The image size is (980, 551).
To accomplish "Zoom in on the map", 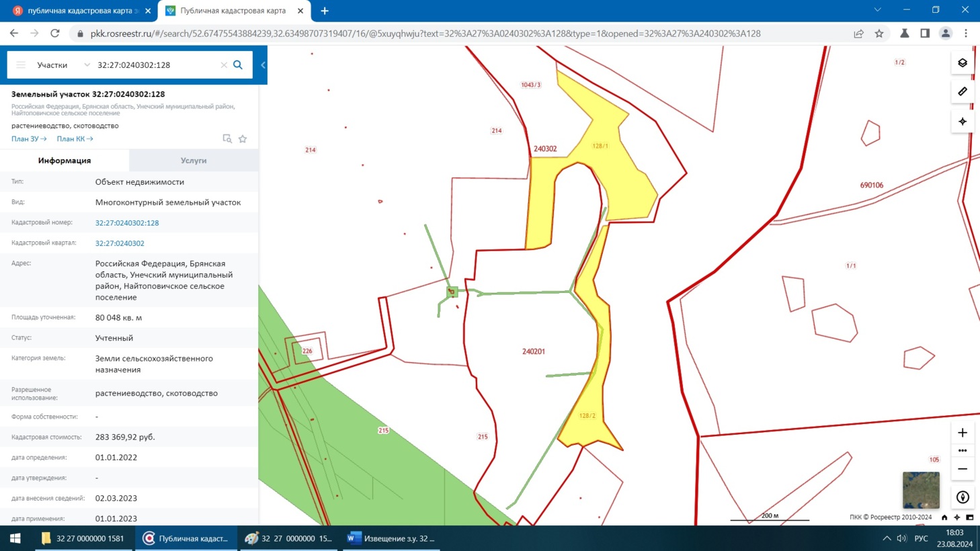I will point(963,433).
